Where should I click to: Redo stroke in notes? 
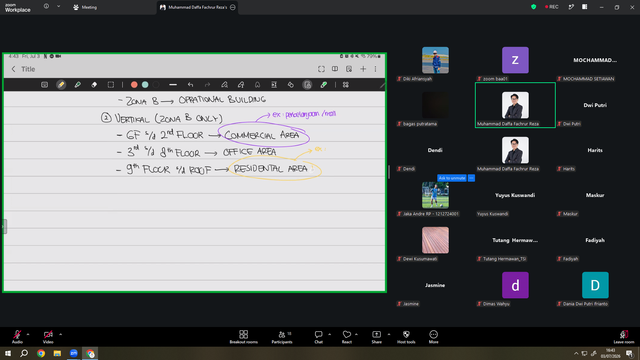tap(207, 85)
